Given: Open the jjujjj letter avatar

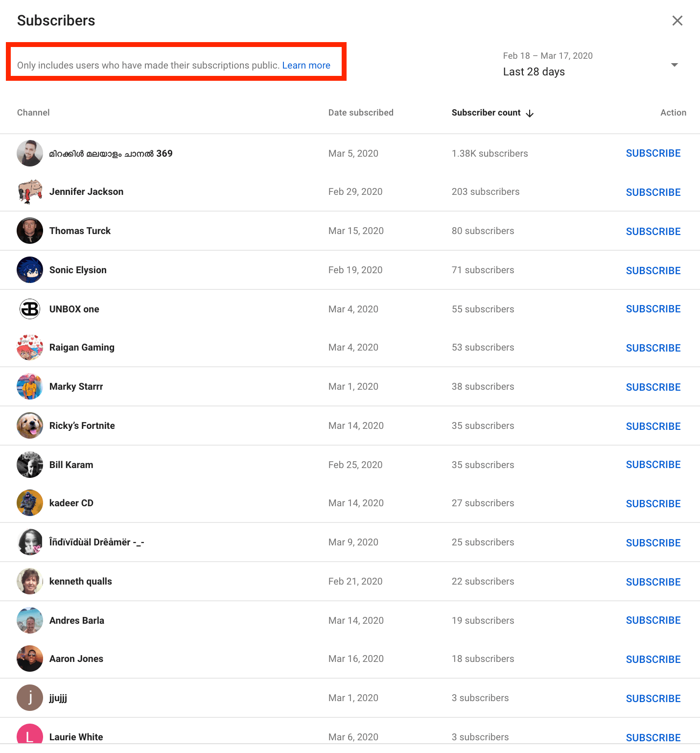Looking at the screenshot, I should point(30,698).
